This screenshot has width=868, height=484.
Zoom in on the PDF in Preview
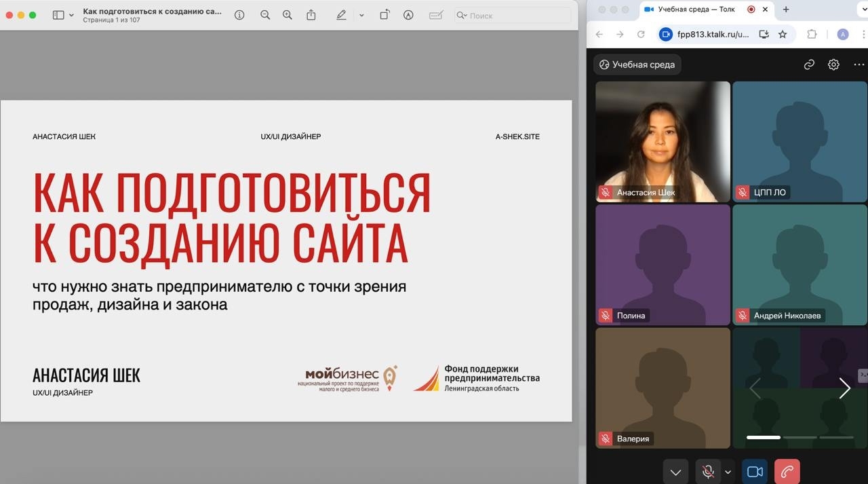288,15
